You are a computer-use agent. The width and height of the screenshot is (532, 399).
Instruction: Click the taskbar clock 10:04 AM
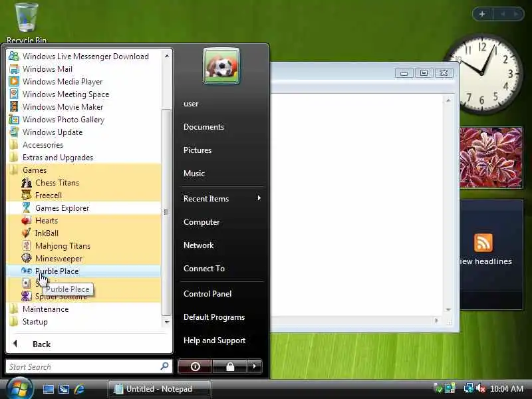pyautogui.click(x=506, y=388)
